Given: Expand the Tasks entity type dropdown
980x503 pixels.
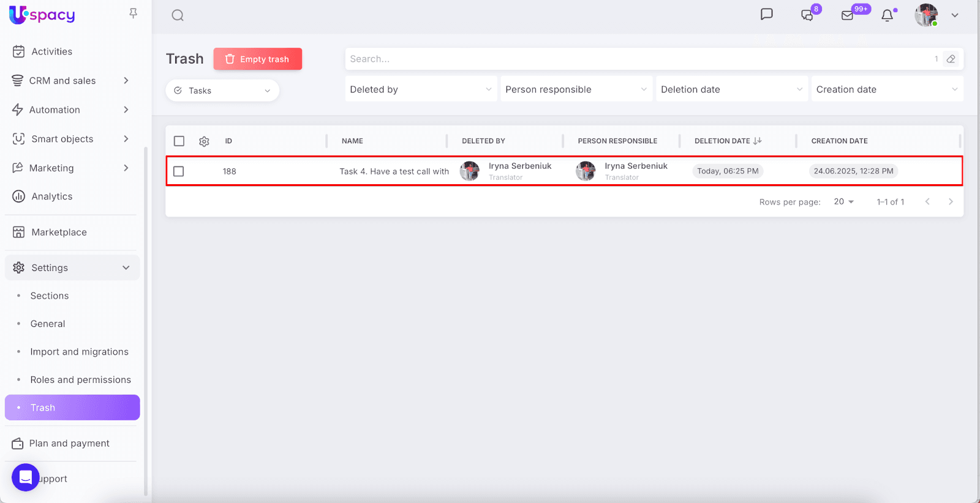Looking at the screenshot, I should [222, 91].
